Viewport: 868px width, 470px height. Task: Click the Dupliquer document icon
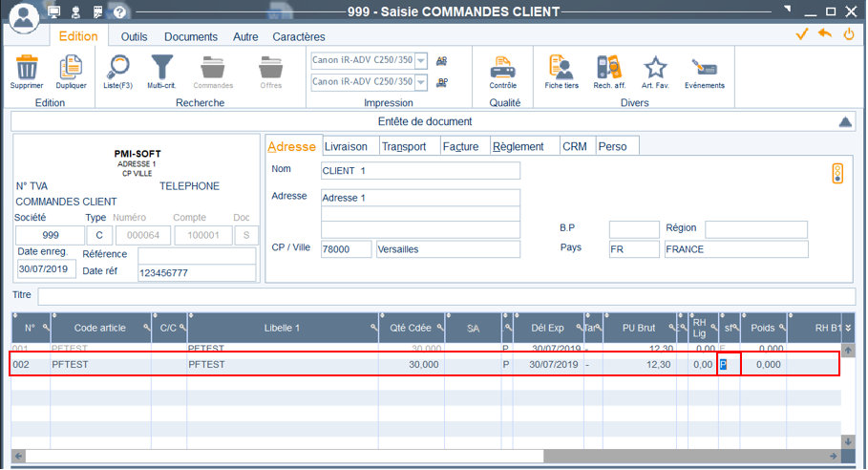coord(71,68)
